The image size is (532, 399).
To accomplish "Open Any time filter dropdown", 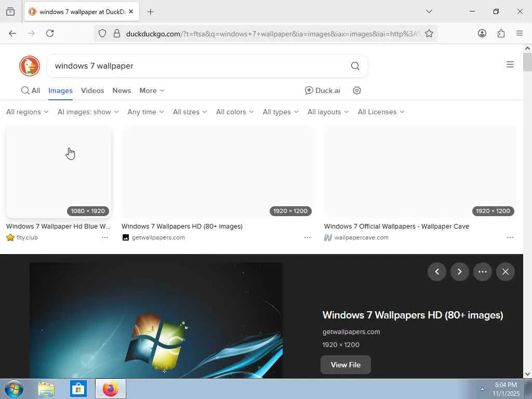I will pos(145,112).
